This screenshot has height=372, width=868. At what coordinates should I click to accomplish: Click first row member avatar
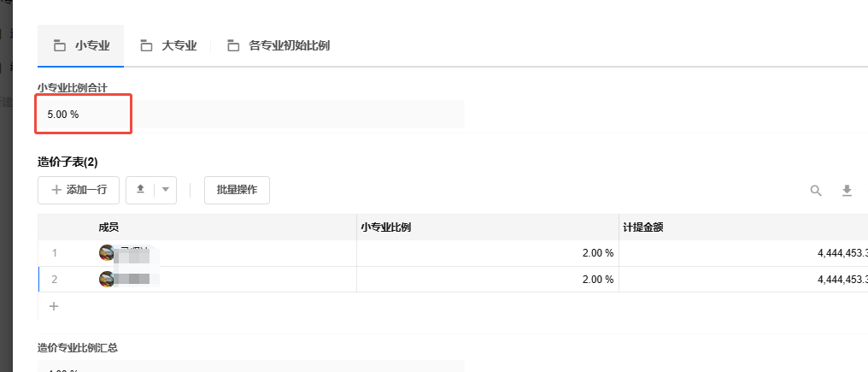point(107,252)
